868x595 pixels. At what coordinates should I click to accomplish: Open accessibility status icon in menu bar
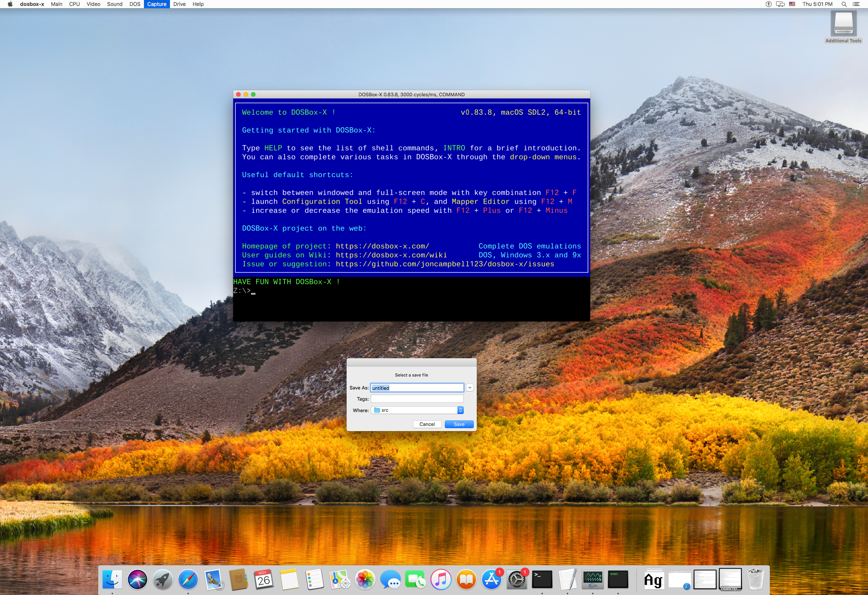point(769,4)
